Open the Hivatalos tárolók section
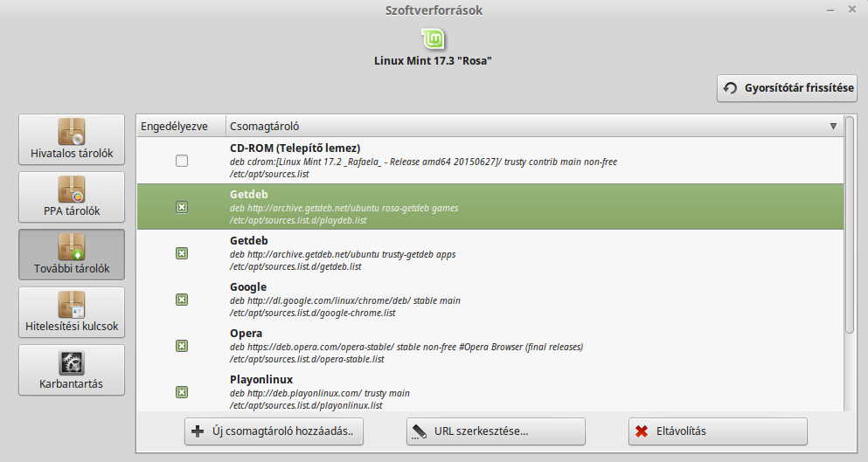868x462 pixels. (72, 140)
